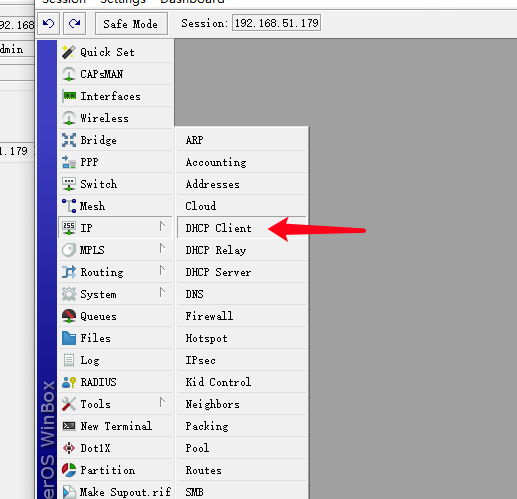Click the redo arrow icon
The width and height of the screenshot is (517, 499).
(x=74, y=24)
